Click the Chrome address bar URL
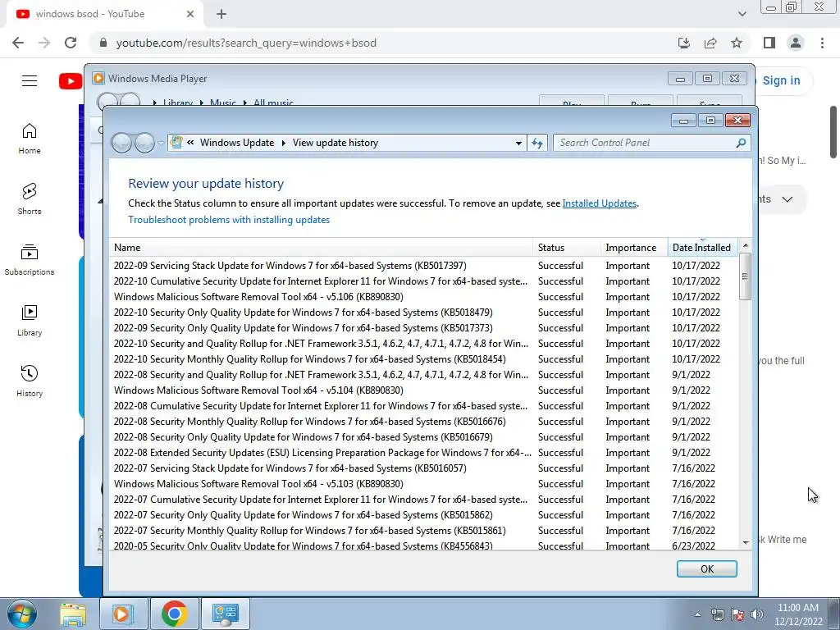 click(x=246, y=43)
